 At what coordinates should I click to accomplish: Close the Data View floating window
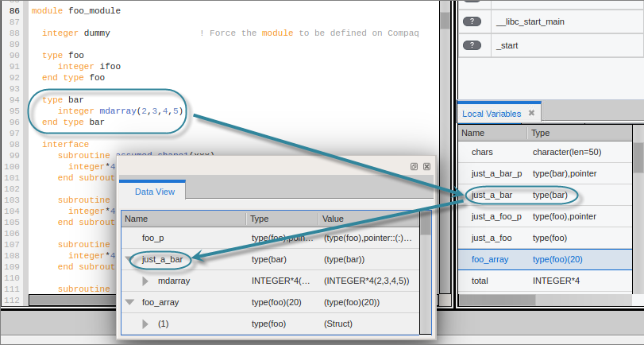pyautogui.click(x=426, y=167)
